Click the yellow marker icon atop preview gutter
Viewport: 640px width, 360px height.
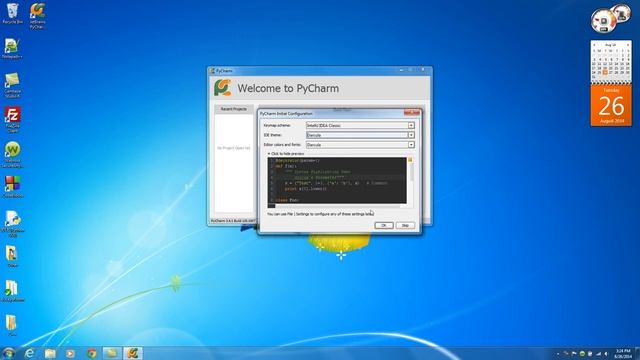tap(410, 160)
